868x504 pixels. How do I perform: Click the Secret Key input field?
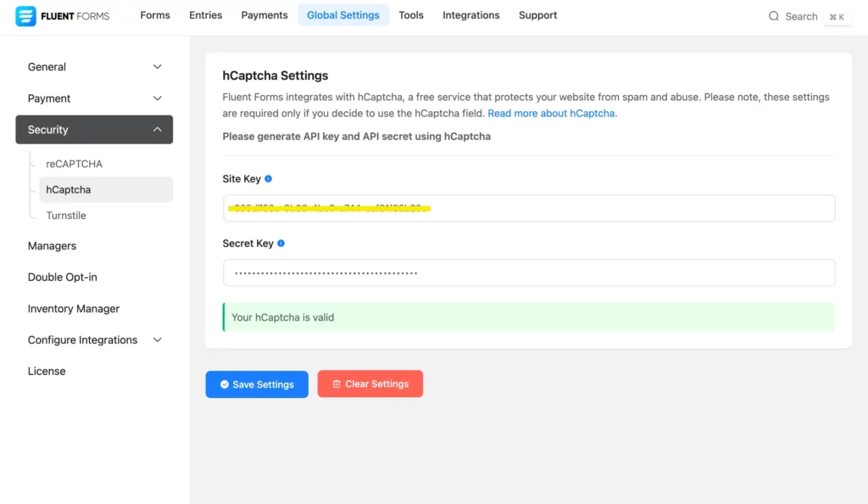tap(529, 272)
